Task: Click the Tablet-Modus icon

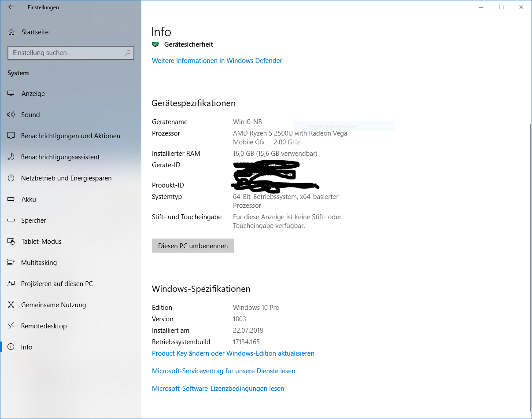Action: point(11,241)
